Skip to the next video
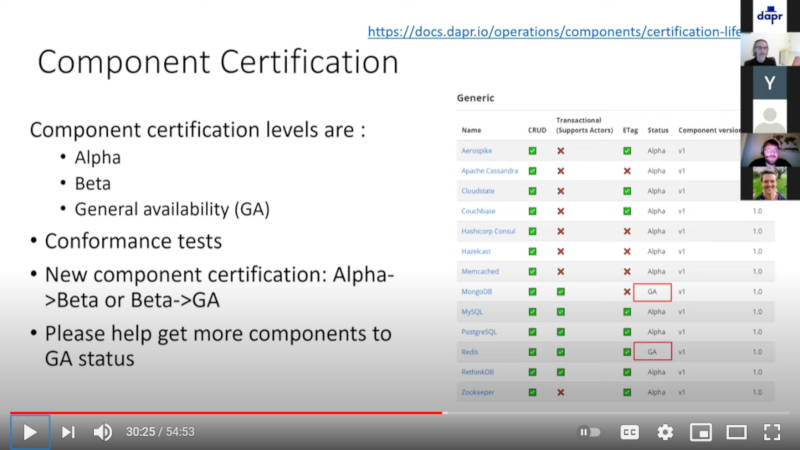 pos(68,432)
